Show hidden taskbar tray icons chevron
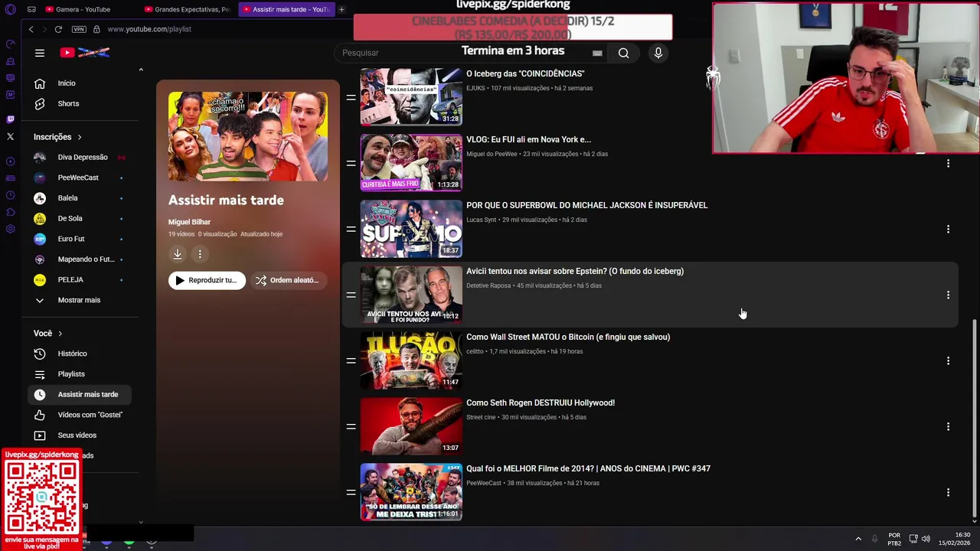The image size is (980, 551). point(858,539)
